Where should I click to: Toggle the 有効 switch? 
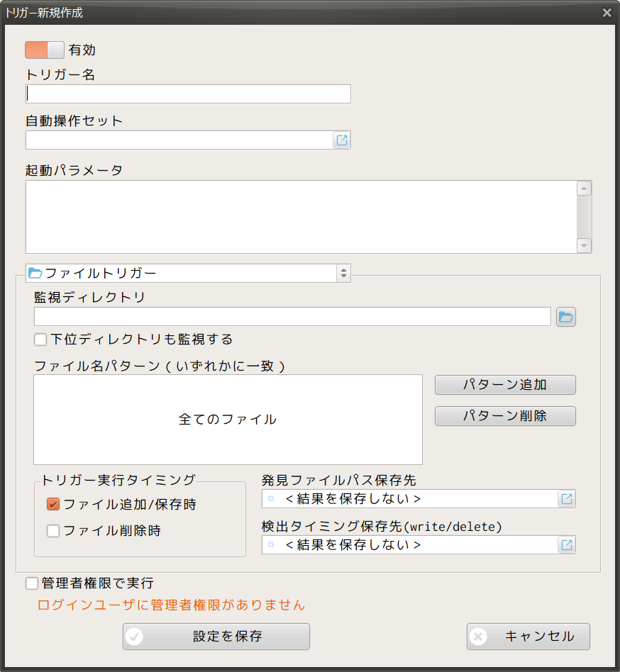point(45,50)
